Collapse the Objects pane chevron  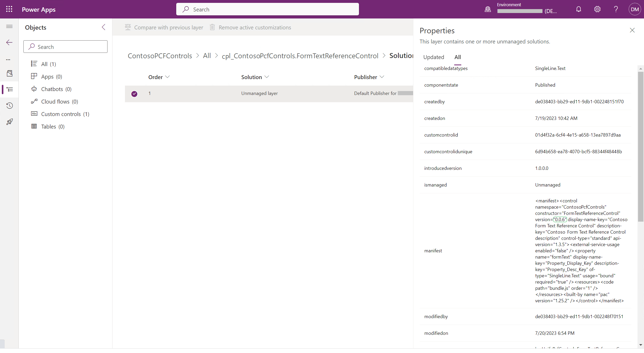click(x=104, y=27)
